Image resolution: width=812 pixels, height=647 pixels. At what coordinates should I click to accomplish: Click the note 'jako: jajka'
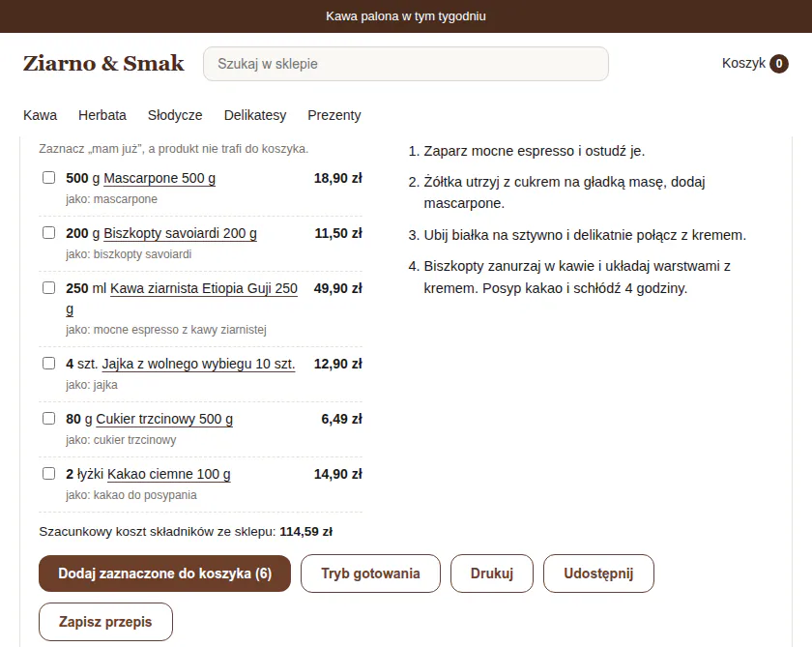[x=92, y=385]
